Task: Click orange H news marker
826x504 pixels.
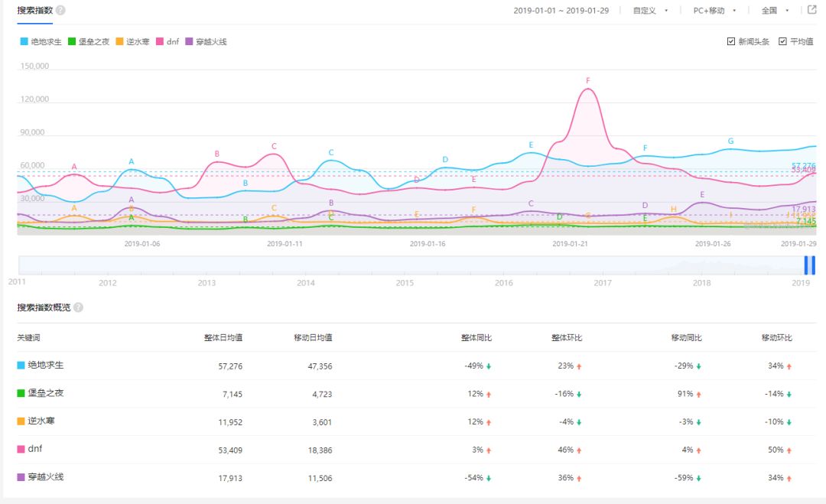Action: click(x=673, y=209)
